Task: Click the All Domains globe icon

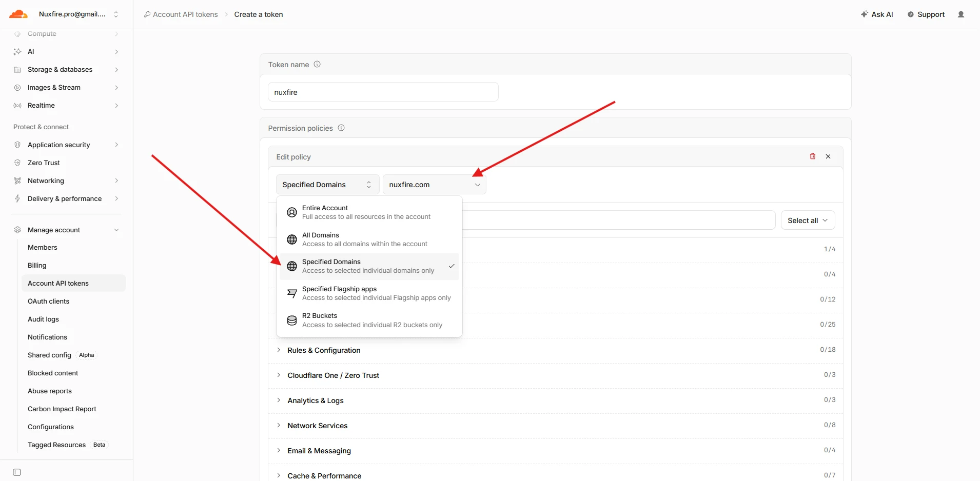Action: point(292,239)
